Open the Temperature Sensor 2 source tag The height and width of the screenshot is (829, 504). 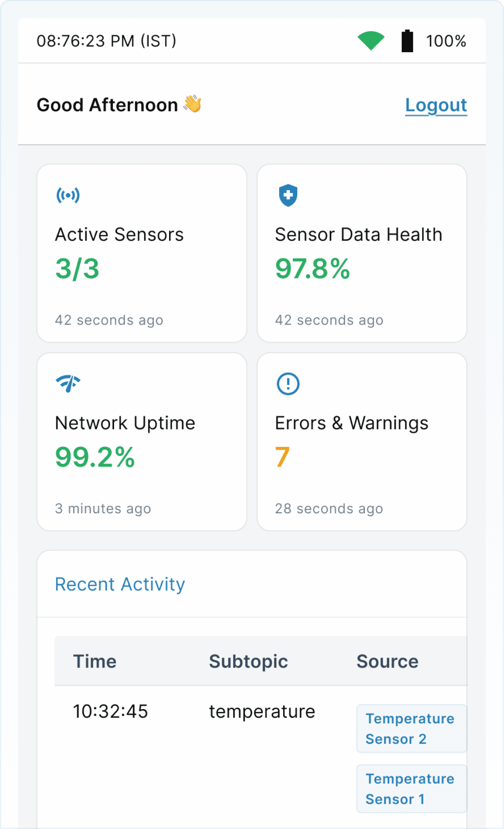pos(411,729)
